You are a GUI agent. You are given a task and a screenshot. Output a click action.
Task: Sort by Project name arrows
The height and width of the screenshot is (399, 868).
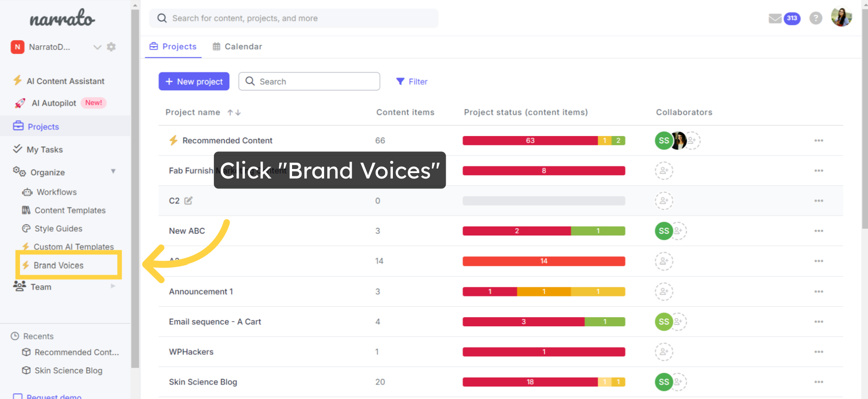pos(234,113)
